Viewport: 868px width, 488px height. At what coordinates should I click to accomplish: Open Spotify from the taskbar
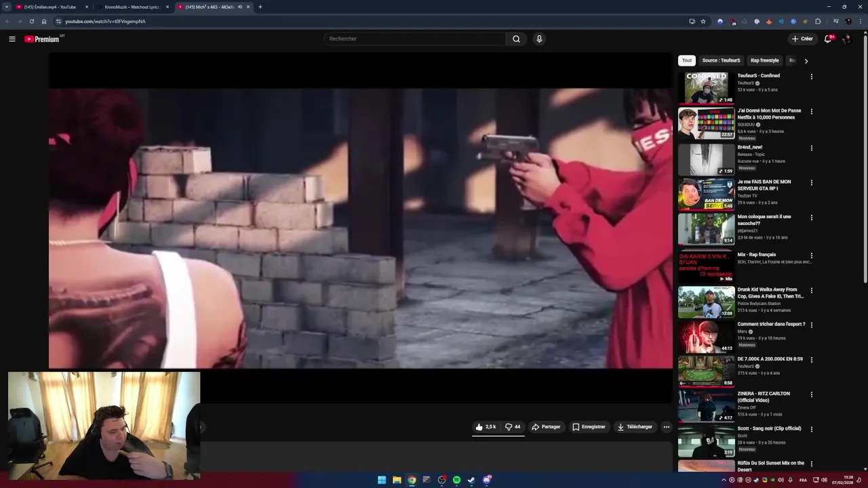456,480
